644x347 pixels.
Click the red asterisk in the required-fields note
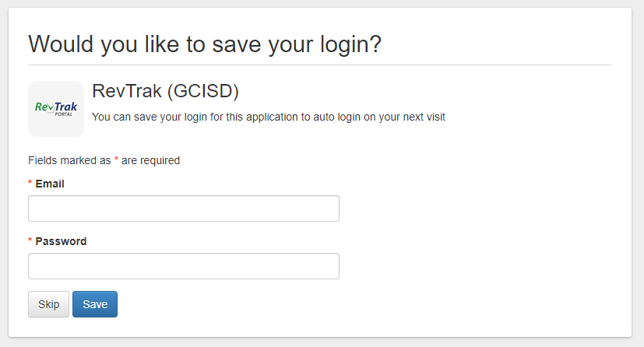click(116, 160)
